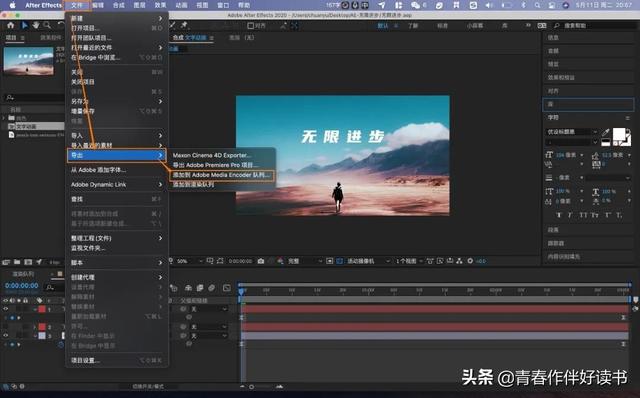Viewport: 640px width, 398px height.
Task: Toggle the transparency grid button in viewer footer
Action: [340, 261]
